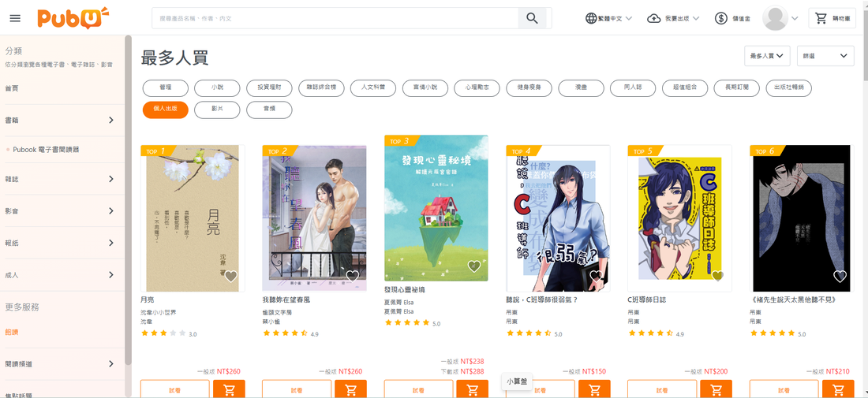Click 試看 for 《褚先生說天太黑他聽不見》

(784, 389)
